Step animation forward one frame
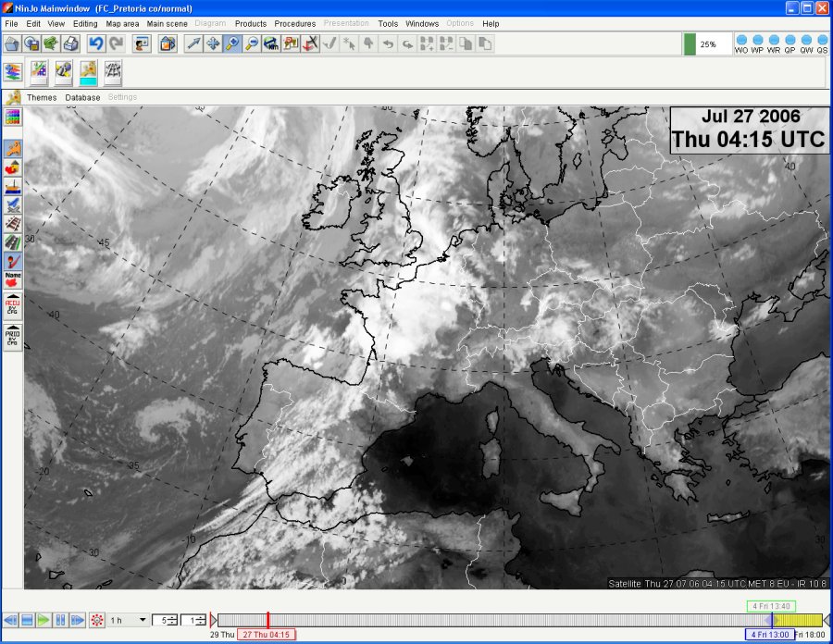Screen dimensions: 833x644 click(78, 620)
